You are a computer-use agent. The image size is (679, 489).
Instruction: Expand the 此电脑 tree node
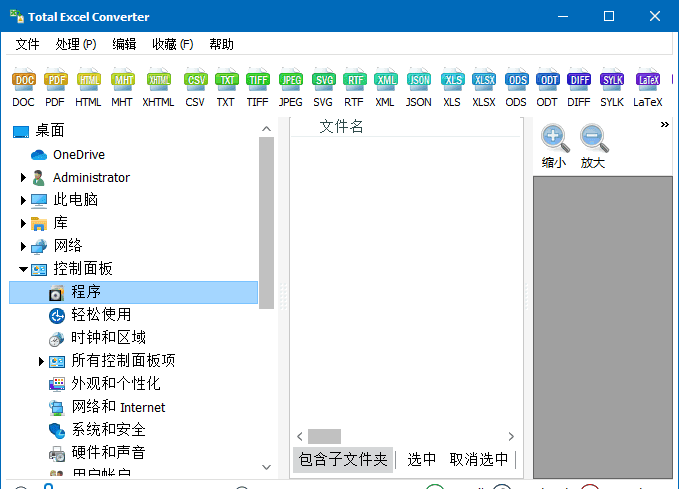[x=23, y=200]
